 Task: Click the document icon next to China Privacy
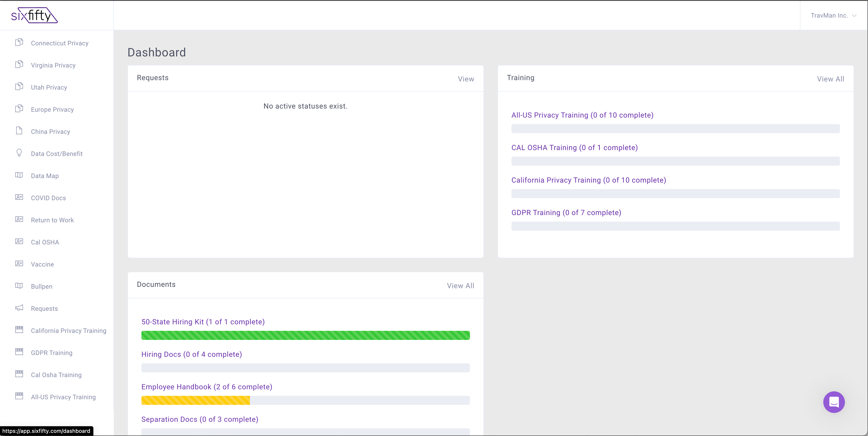(19, 131)
